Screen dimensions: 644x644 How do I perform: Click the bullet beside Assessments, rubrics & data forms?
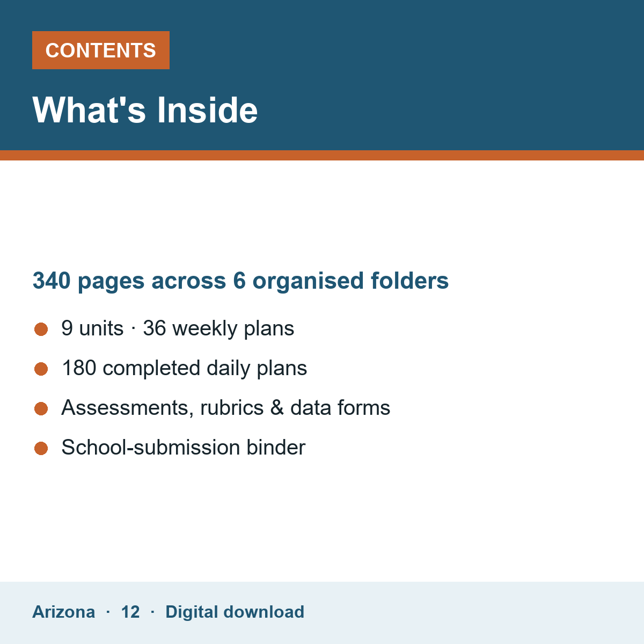pos(41,408)
